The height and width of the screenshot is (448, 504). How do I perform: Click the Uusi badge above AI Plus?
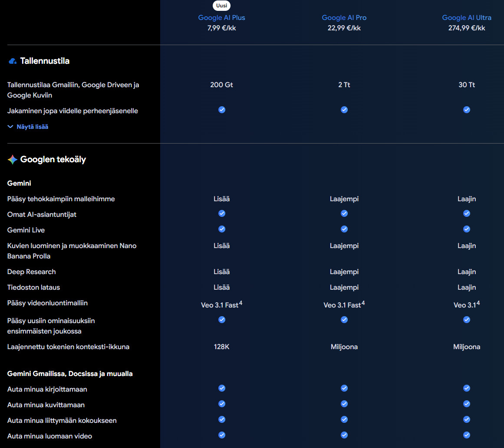pos(221,6)
